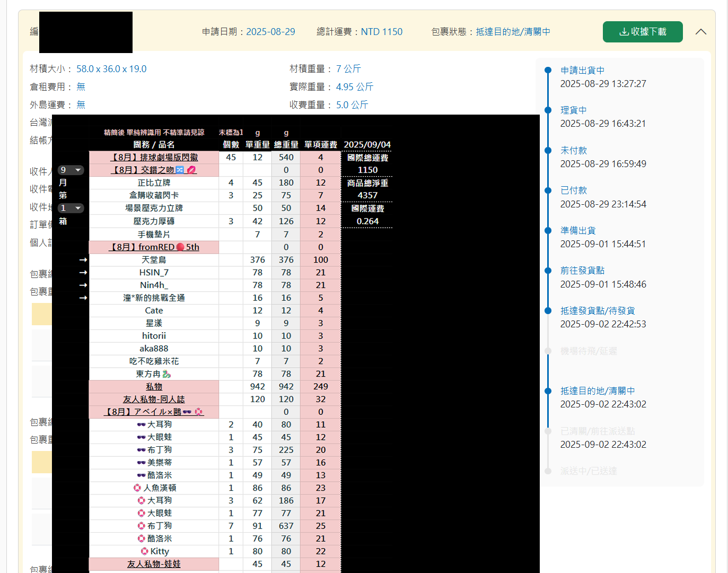Click the arrow icon beside HSIN_7
The image size is (728, 573).
pyautogui.click(x=83, y=273)
